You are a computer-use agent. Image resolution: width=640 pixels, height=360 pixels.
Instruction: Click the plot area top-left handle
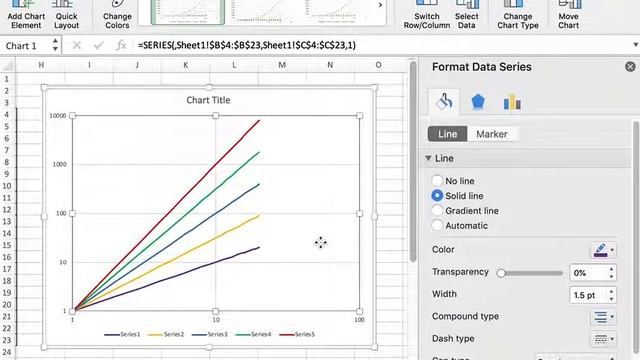[72, 116]
